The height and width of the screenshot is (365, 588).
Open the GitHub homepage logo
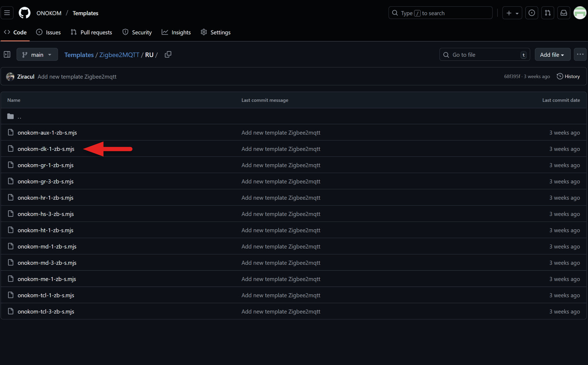pos(24,13)
